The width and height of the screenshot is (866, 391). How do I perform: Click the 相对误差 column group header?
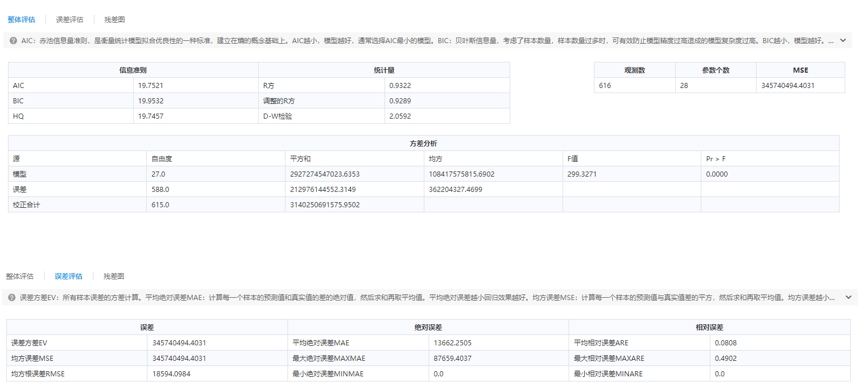point(710,327)
